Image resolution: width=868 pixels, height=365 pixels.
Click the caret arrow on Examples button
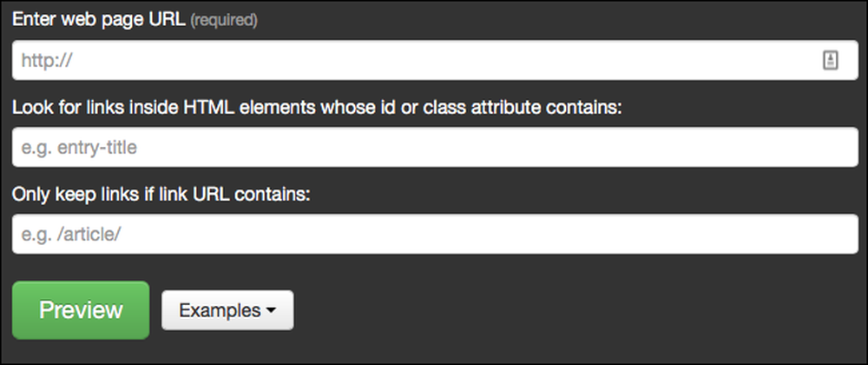click(x=271, y=311)
